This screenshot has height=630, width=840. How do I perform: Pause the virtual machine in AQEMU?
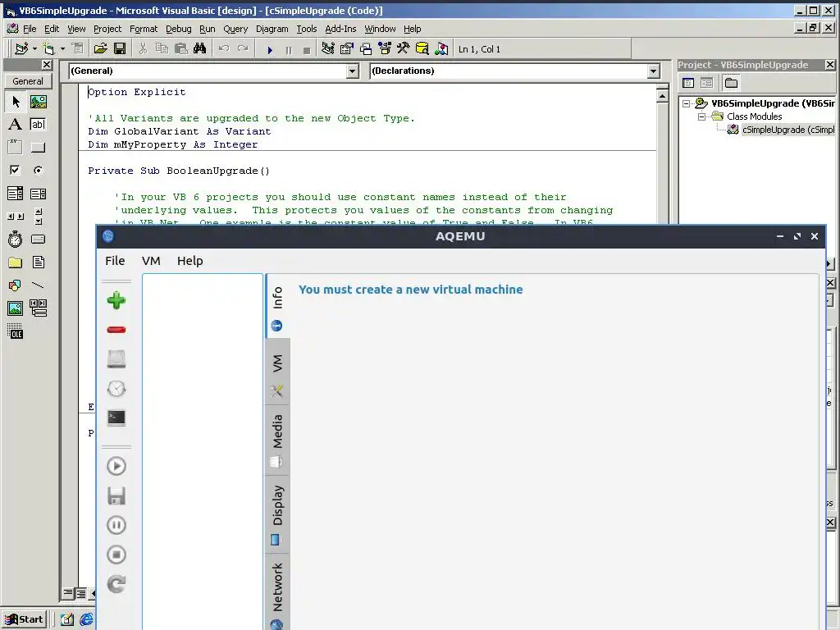116,525
